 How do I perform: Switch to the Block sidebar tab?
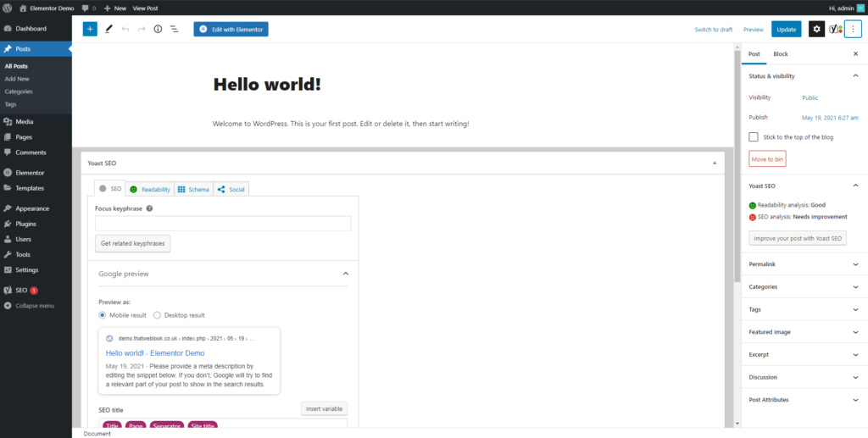(780, 54)
